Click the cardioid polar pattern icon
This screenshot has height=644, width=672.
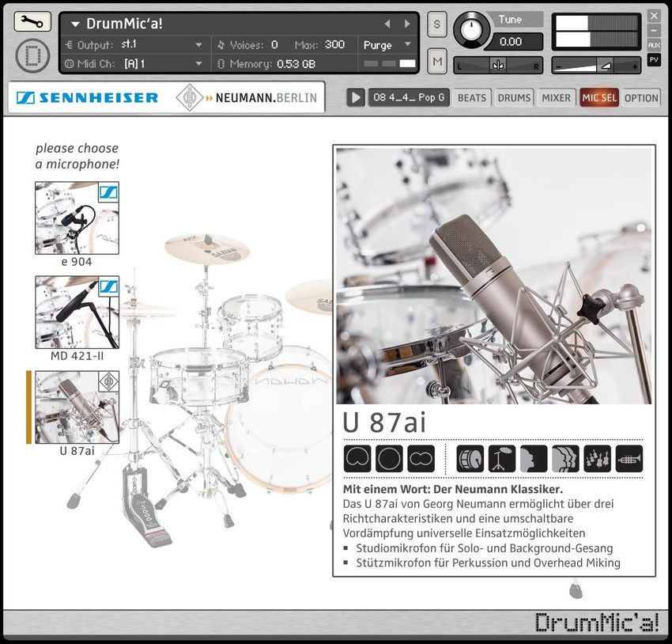tap(357, 458)
